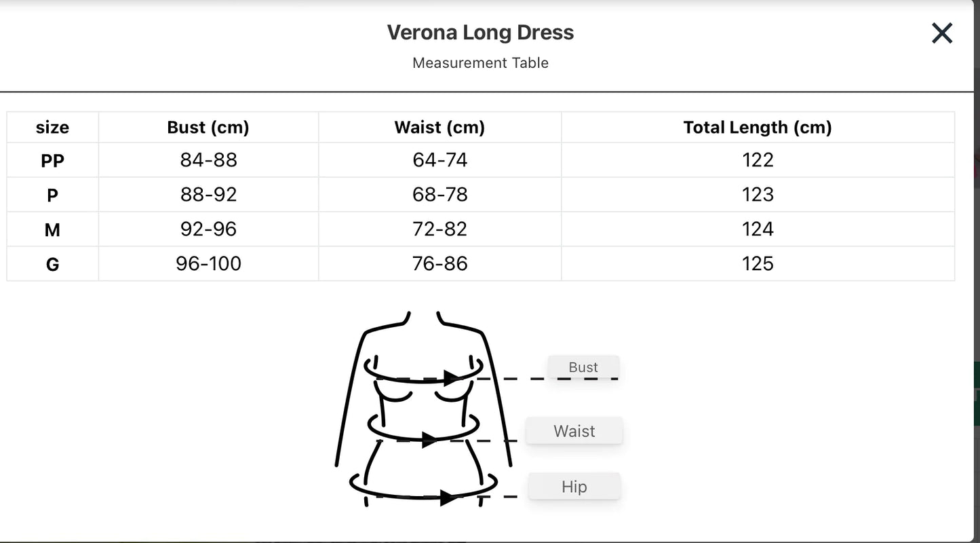
Task: Select the M size row
Action: [52, 229]
